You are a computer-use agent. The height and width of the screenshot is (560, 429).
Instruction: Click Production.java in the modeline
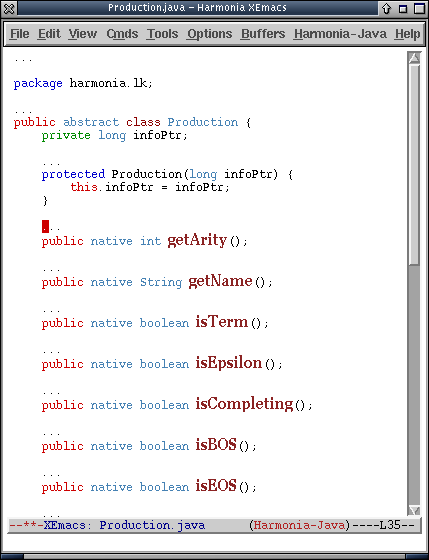pyautogui.click(x=152, y=525)
